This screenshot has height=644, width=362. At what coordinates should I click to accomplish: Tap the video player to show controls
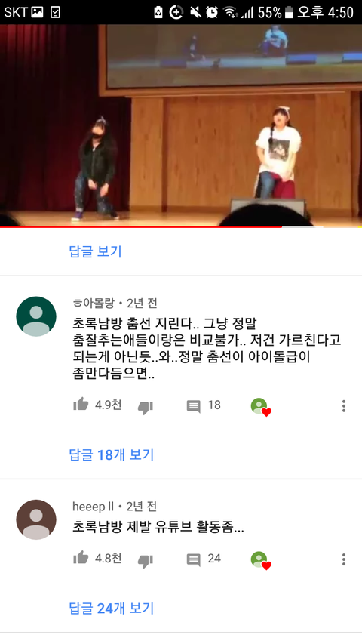181,125
